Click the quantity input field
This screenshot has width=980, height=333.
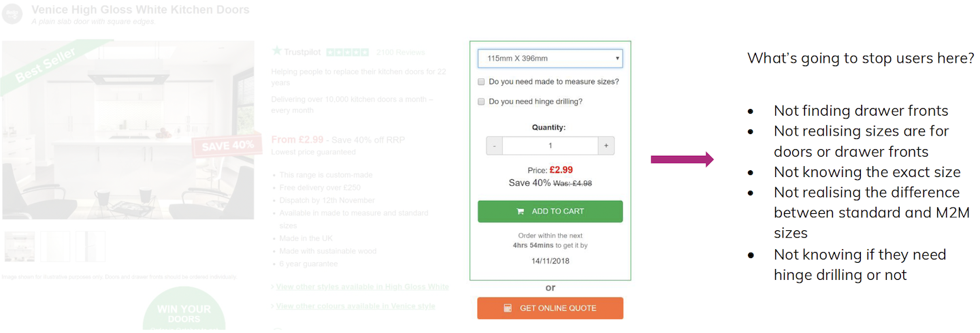coord(550,146)
